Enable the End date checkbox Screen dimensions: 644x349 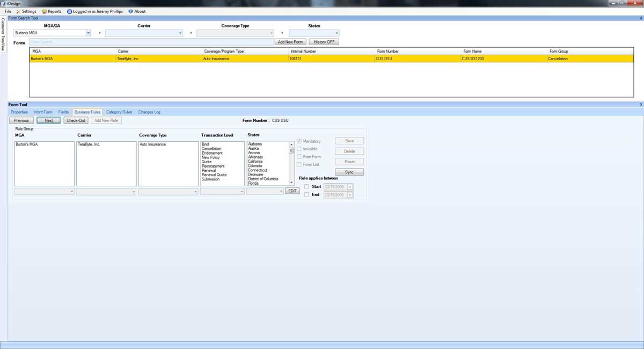click(306, 195)
